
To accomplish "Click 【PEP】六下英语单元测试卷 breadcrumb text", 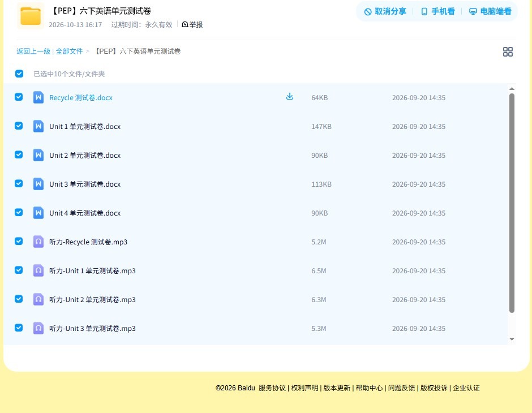I will click(x=137, y=51).
